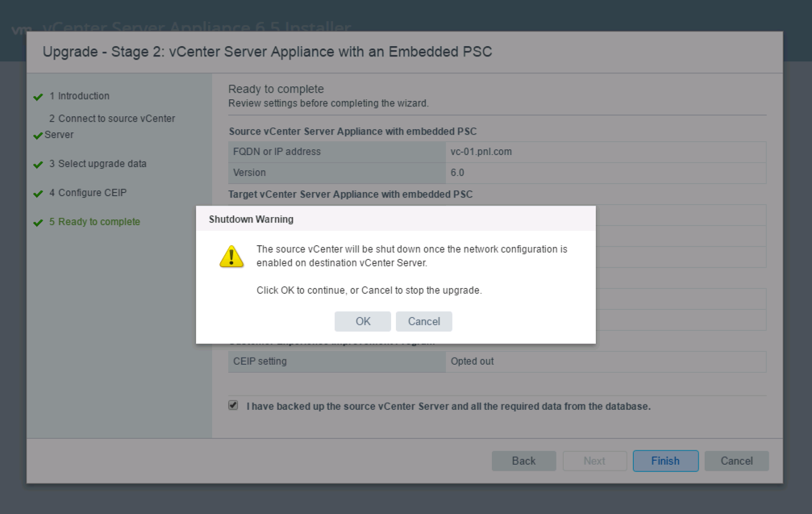This screenshot has height=514, width=812.
Task: Click the Cancel button beside Finish
Action: (x=736, y=461)
